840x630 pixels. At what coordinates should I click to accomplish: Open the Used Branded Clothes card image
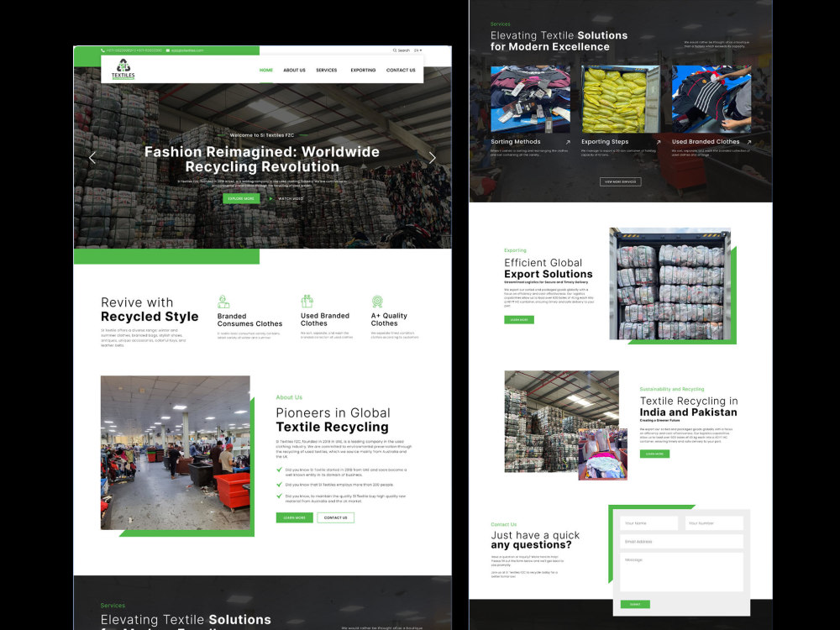tap(711, 99)
